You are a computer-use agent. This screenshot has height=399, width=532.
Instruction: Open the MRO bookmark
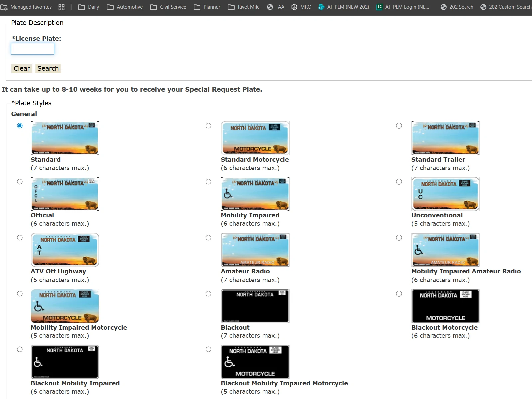coord(301,7)
